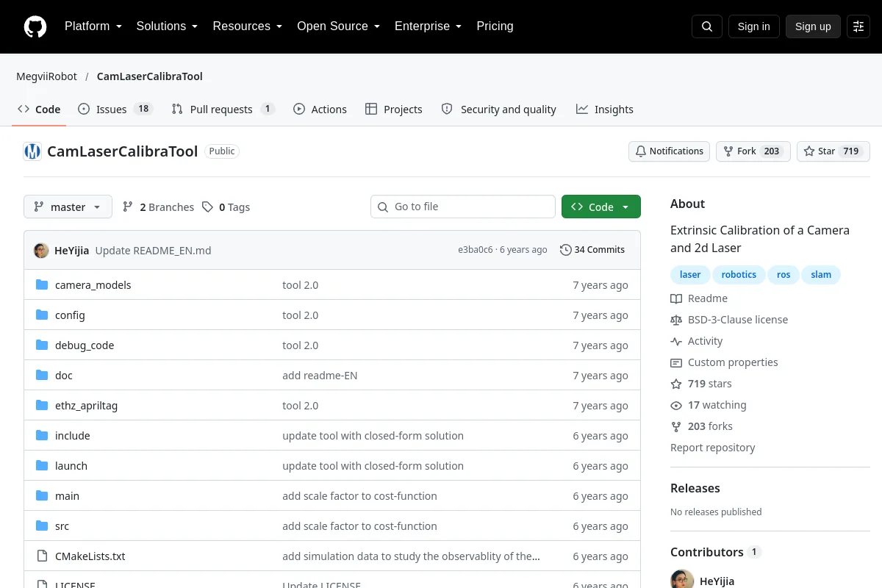Image resolution: width=882 pixels, height=588 pixels.
Task: Click the Go to file field
Action: (463, 207)
